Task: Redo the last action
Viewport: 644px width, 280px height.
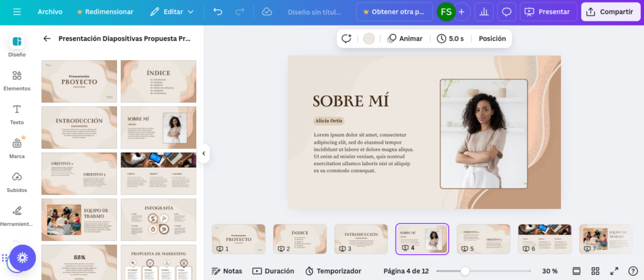Action: pyautogui.click(x=240, y=12)
